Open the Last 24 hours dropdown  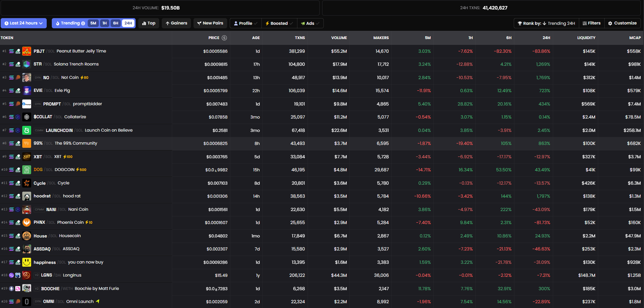(x=24, y=23)
